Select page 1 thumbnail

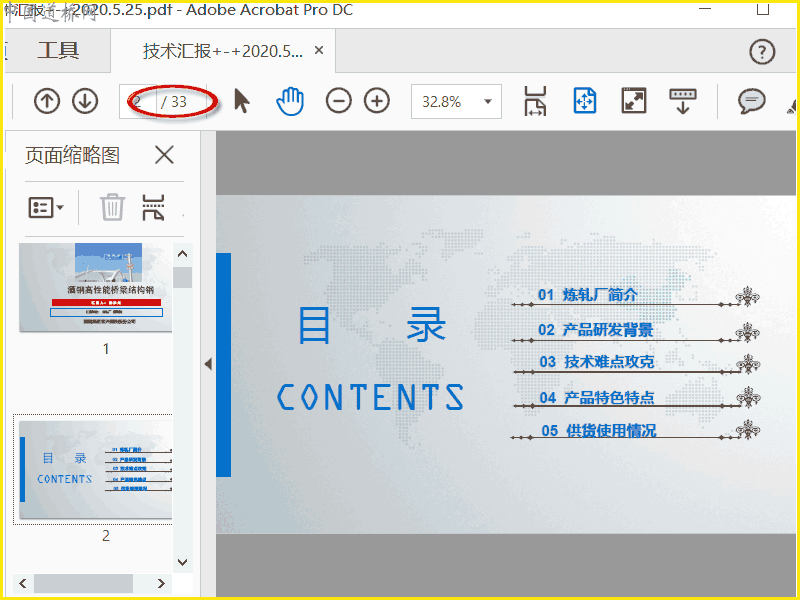[x=95, y=287]
